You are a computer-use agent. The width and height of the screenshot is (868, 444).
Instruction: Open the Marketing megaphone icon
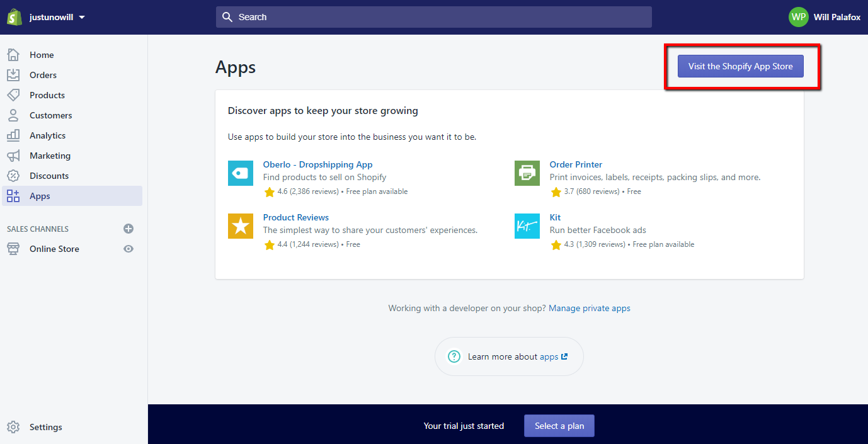[14, 156]
